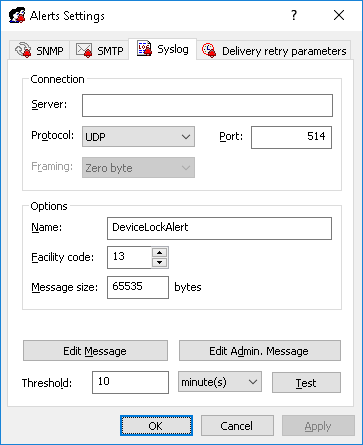Image resolution: width=363 pixels, height=445 pixels.
Task: Focus the Port field showing 514
Action: click(291, 137)
